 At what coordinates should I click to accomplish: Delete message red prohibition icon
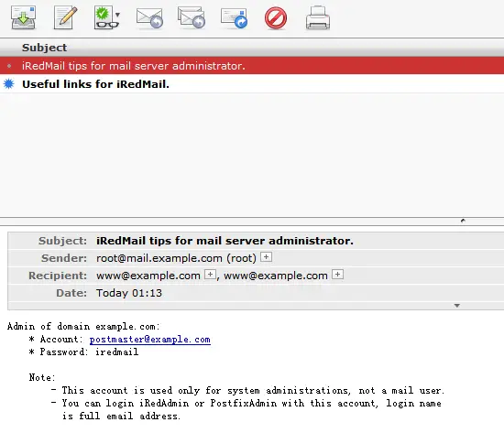click(x=276, y=18)
